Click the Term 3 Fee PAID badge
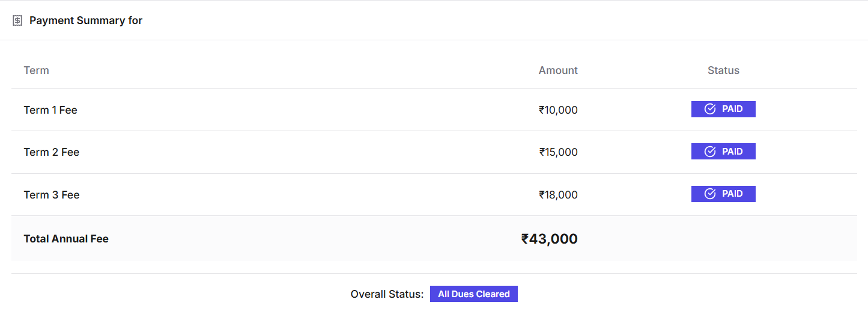Image resolution: width=868 pixels, height=311 pixels. pyautogui.click(x=723, y=194)
